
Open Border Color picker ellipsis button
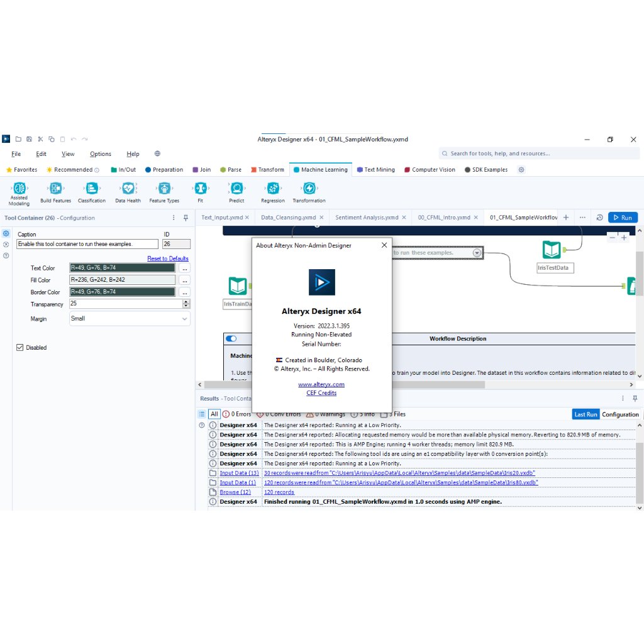pyautogui.click(x=185, y=292)
